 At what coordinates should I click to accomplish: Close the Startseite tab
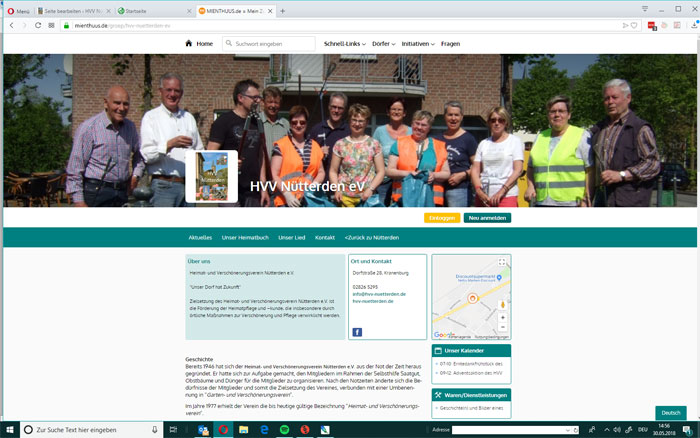[x=189, y=11]
